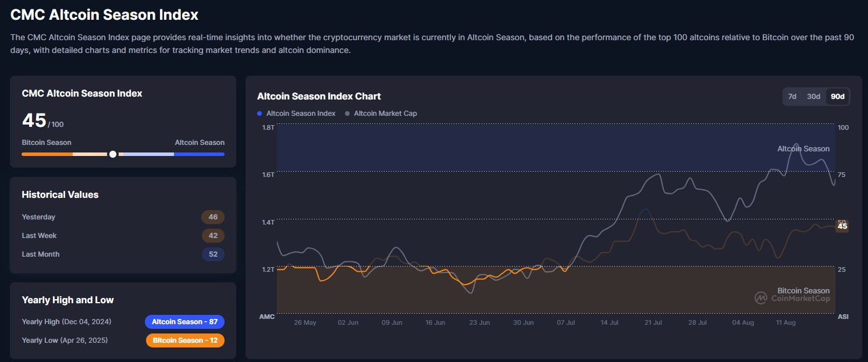Select the blue Altcoin Season Index legend dot
868x362 pixels.
coord(258,113)
